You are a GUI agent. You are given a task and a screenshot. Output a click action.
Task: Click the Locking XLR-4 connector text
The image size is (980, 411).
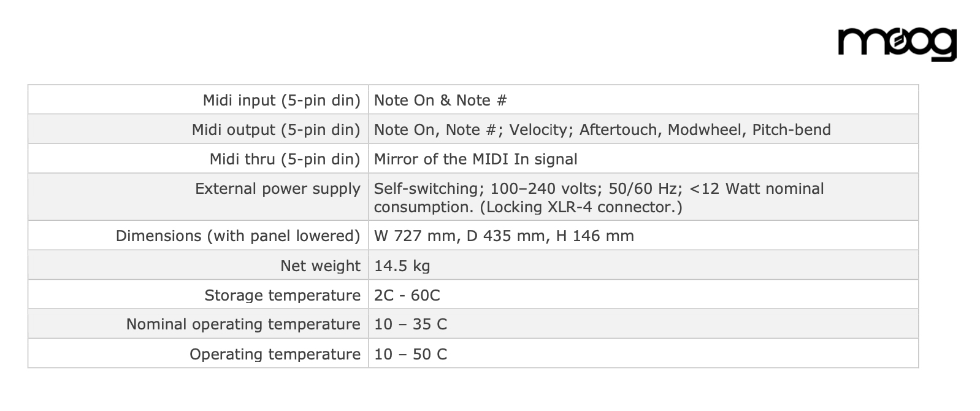(x=581, y=207)
